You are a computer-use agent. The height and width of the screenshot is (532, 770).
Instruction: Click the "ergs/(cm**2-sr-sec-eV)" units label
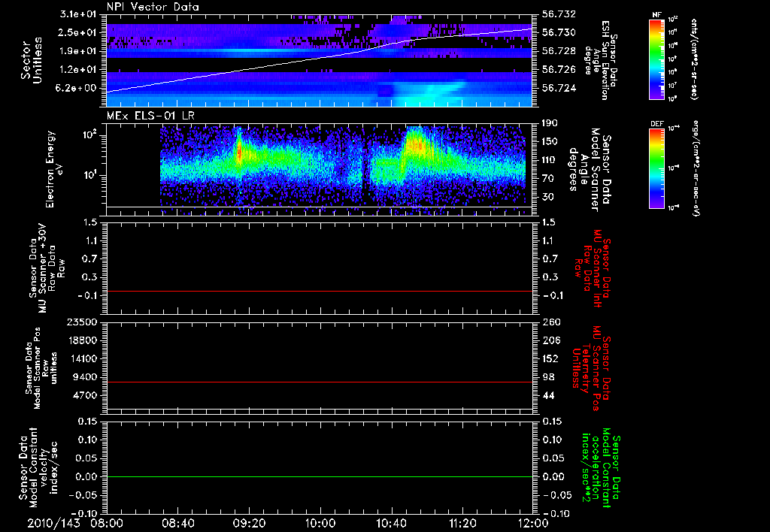click(696, 168)
